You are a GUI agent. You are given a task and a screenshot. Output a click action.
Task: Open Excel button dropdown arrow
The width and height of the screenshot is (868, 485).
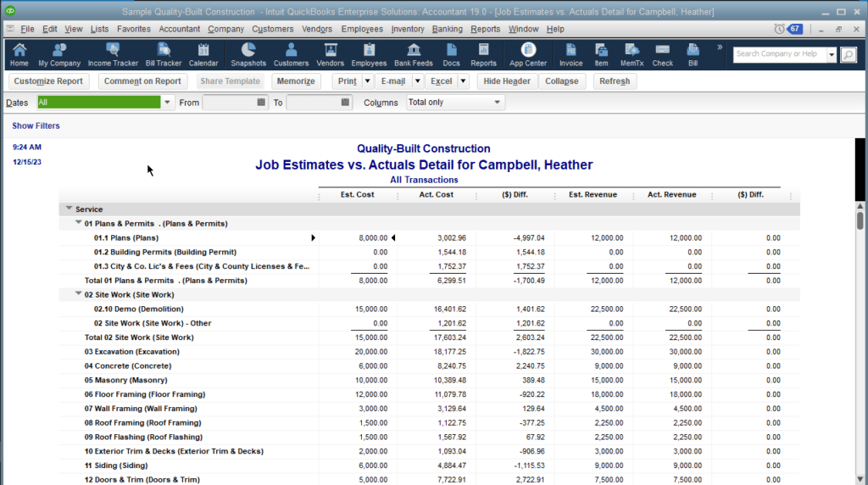[464, 81]
